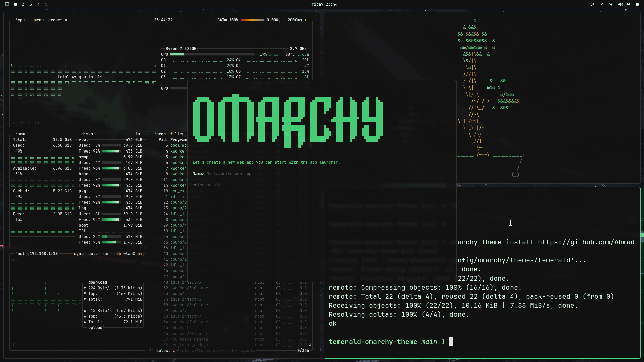Image resolution: width=644 pixels, height=362 pixels.
Task: Click filter in the proc panel header
Action: click(x=177, y=134)
